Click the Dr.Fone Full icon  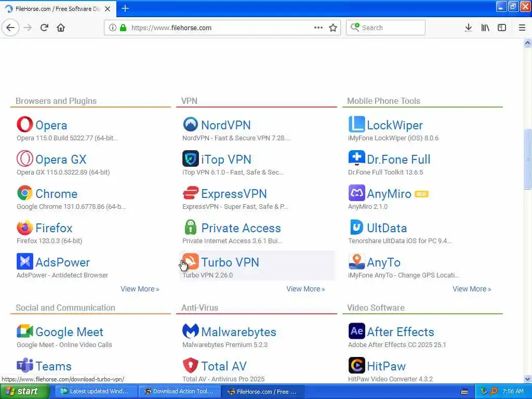(x=356, y=159)
